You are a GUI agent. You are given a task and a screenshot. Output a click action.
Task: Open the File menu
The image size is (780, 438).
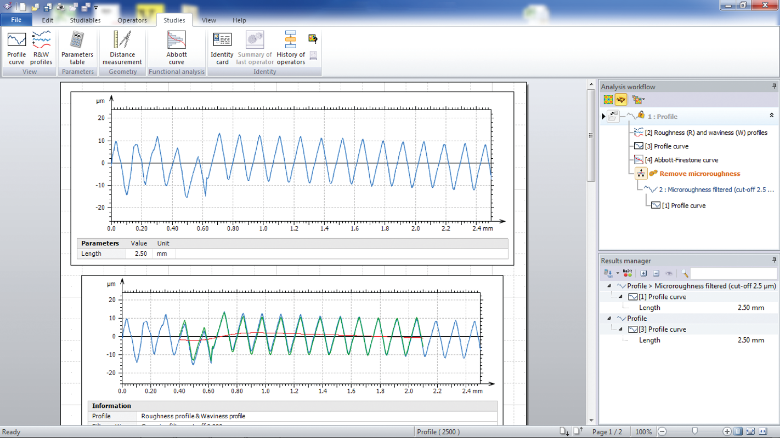pyautogui.click(x=16, y=19)
